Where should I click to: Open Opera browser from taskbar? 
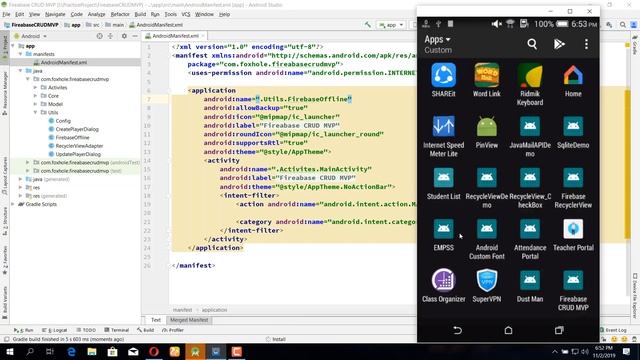click(154, 351)
